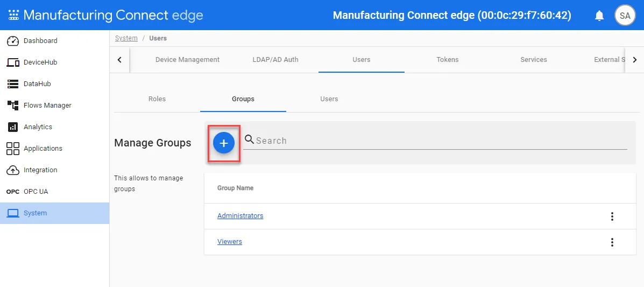Go to System breadcrumb link
Image resolution: width=644 pixels, height=287 pixels.
(x=126, y=38)
